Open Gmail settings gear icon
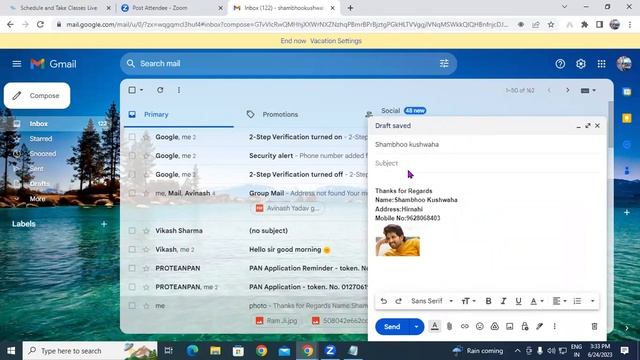The width and height of the screenshot is (640, 360). (x=581, y=64)
